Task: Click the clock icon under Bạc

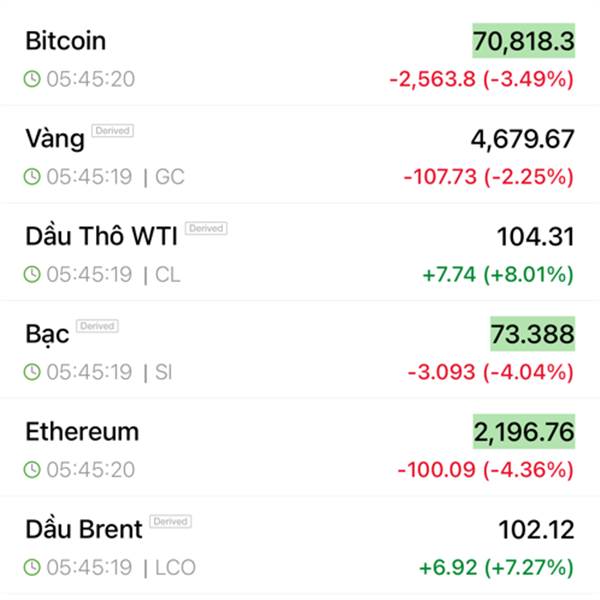Action: point(33,372)
